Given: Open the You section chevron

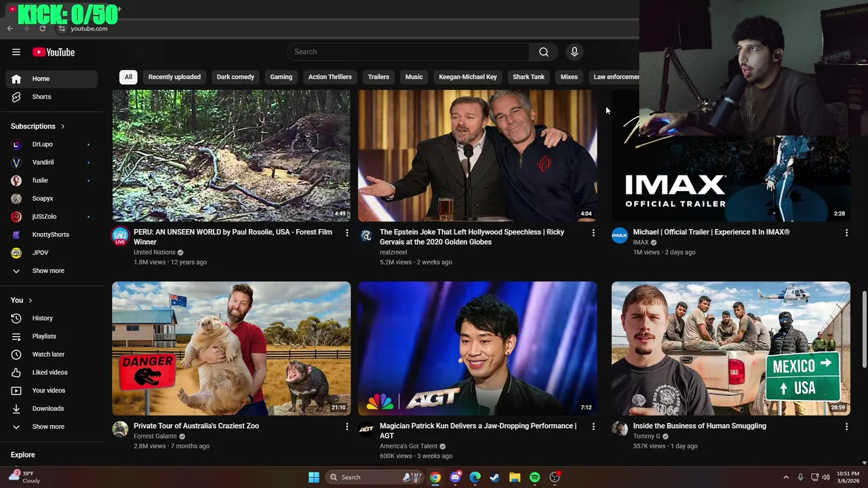Looking at the screenshot, I should click(30, 300).
